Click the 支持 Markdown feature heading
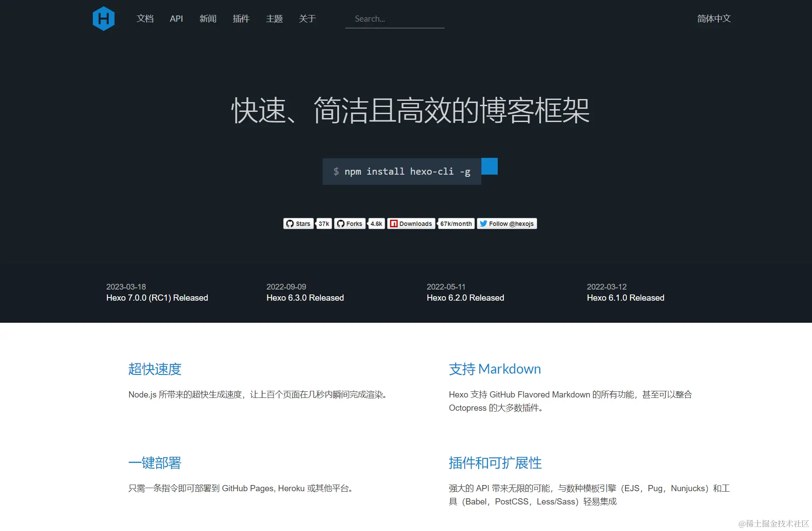 [495, 369]
